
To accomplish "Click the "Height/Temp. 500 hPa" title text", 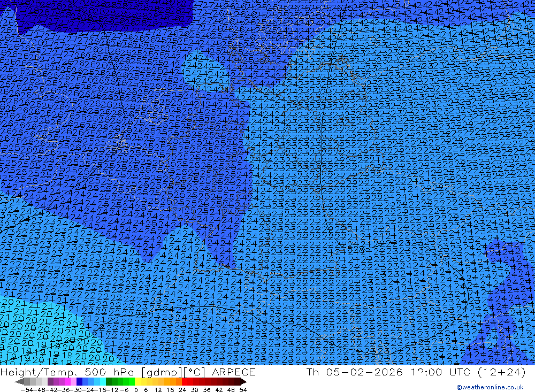I will click(67, 372).
